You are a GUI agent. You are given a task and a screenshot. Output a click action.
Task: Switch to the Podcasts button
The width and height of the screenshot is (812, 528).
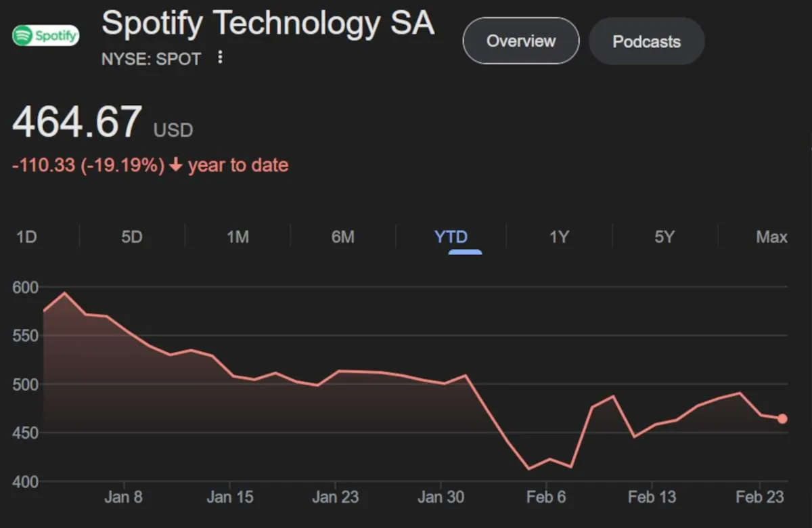(646, 41)
